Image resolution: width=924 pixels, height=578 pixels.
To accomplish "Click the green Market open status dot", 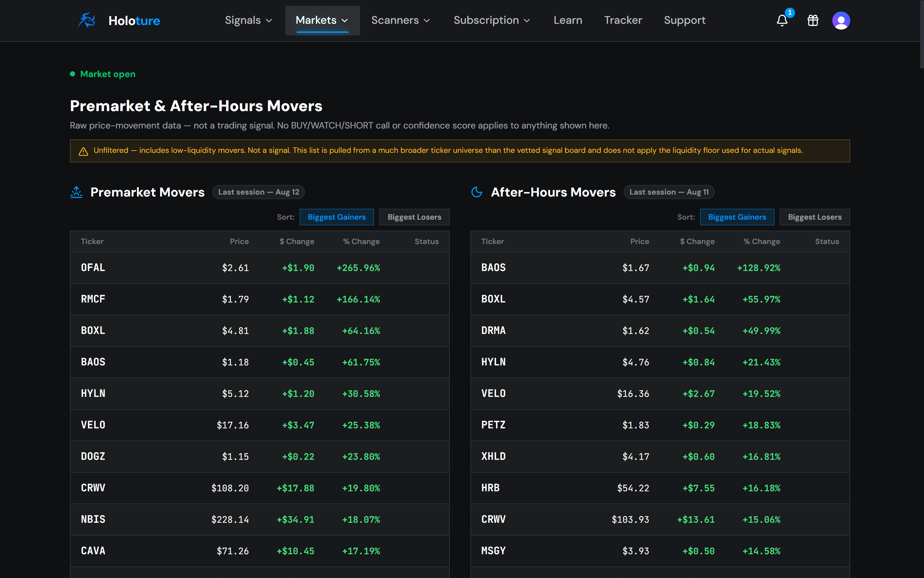I will (73, 74).
